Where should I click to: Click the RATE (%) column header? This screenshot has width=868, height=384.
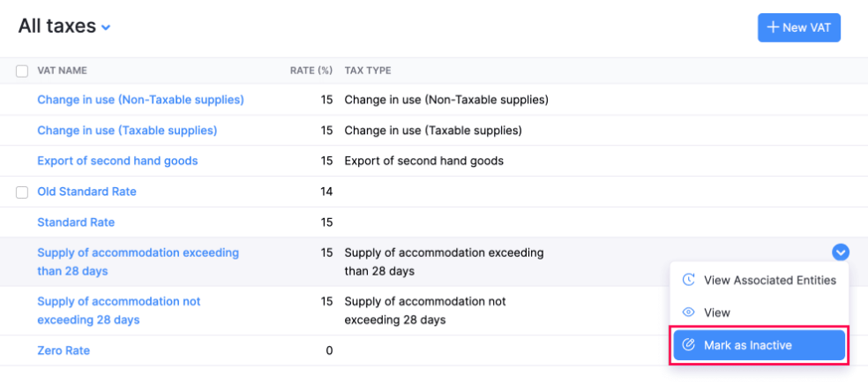(x=311, y=71)
